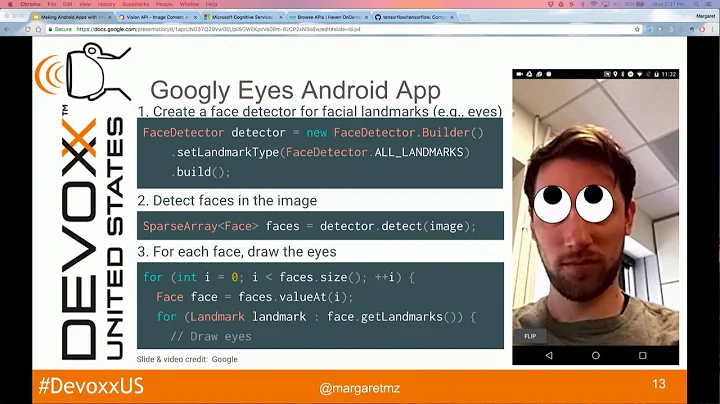This screenshot has height=404, width=720.
Task: Open the Bluetooth status menu
Action: [583, 4]
